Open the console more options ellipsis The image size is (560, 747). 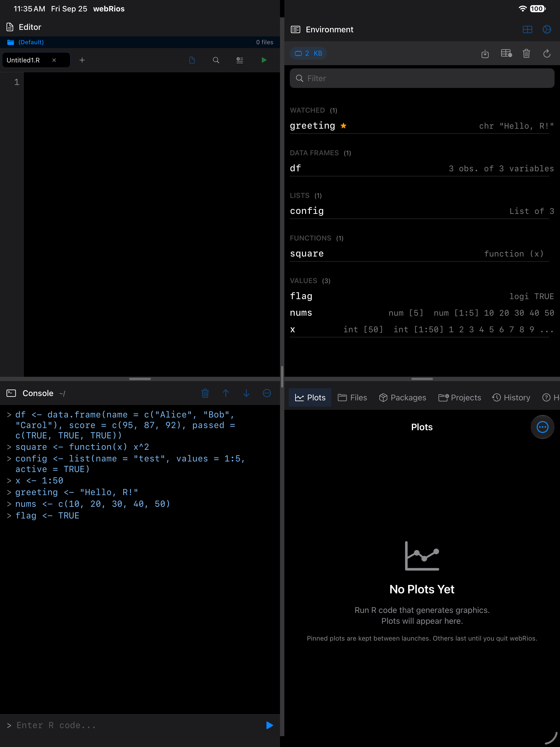pyautogui.click(x=267, y=393)
